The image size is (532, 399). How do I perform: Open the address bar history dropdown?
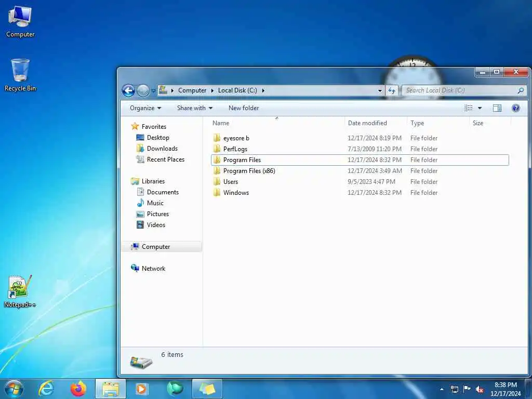pyautogui.click(x=380, y=90)
